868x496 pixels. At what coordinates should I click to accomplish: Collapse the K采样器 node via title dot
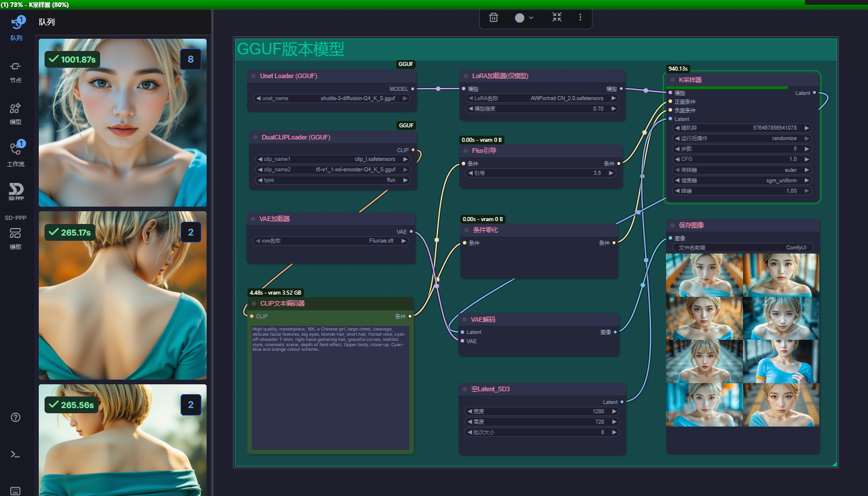(672, 80)
